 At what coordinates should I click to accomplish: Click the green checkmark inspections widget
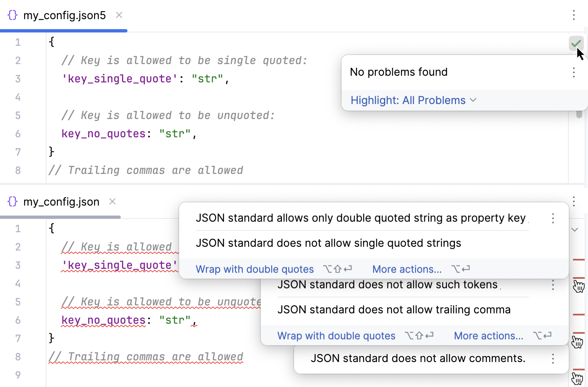click(x=576, y=43)
